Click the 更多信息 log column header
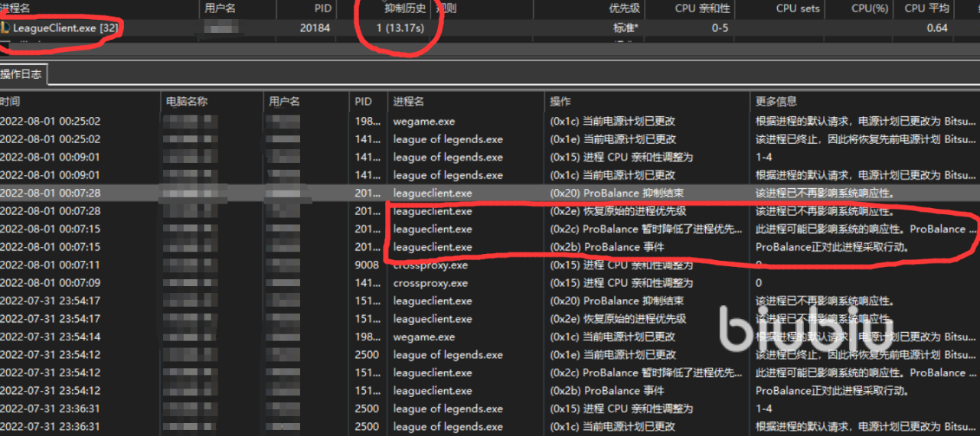The height and width of the screenshot is (436, 980). tap(776, 101)
